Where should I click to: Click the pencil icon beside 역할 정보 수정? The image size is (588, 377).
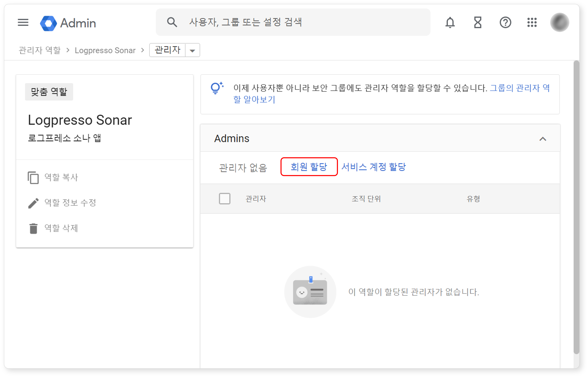(x=33, y=203)
